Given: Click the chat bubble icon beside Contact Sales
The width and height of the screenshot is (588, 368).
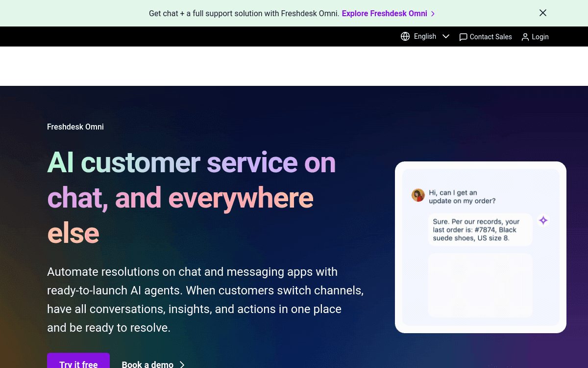Looking at the screenshot, I should point(463,36).
